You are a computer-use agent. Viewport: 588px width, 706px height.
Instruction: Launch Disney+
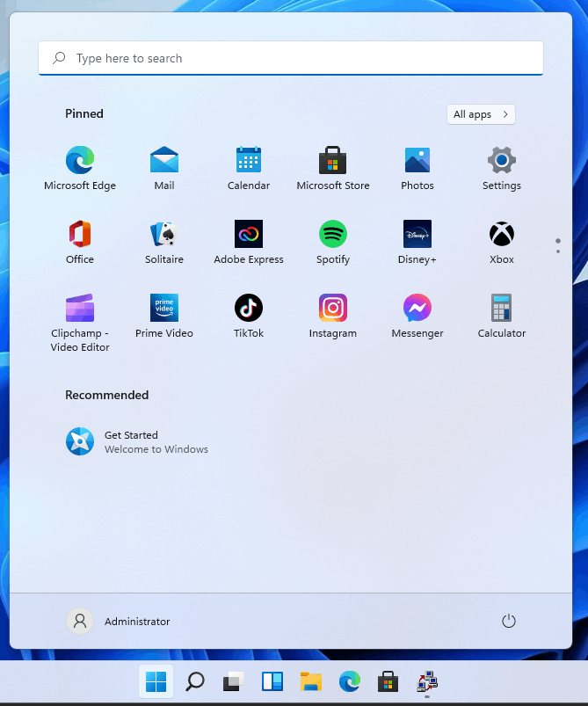[417, 243]
